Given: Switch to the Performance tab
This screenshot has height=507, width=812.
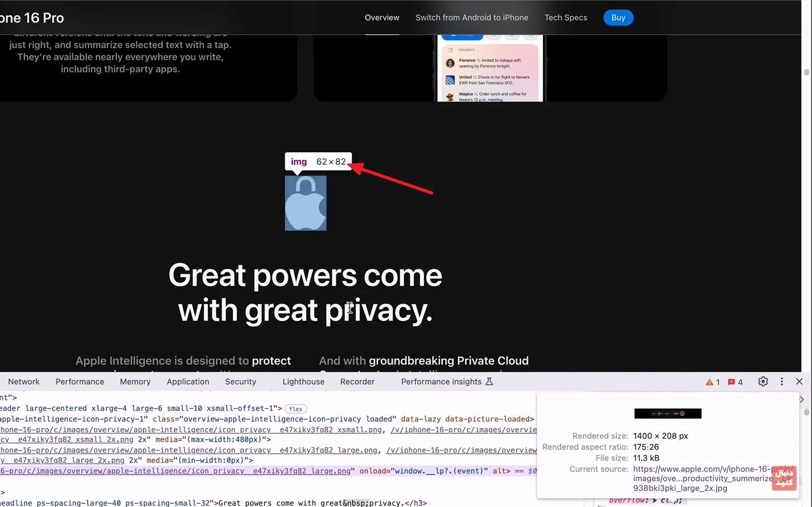Looking at the screenshot, I should pos(80,382).
